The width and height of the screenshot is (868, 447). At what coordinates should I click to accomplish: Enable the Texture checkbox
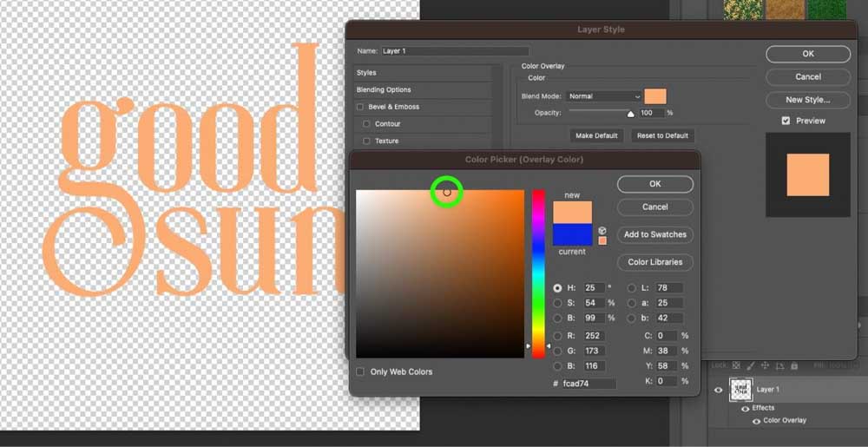tap(366, 141)
